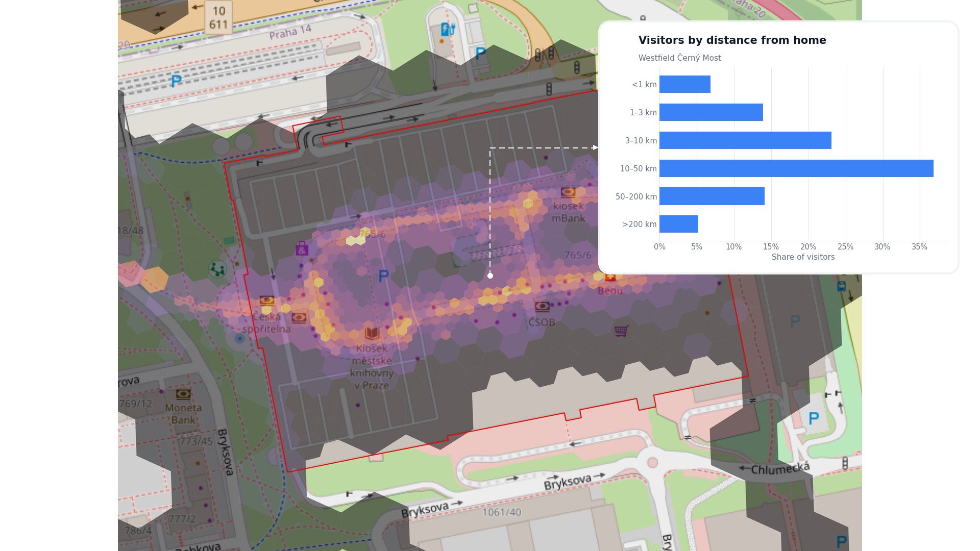
Task: Click the ČSOB ATM icon
Action: click(542, 307)
